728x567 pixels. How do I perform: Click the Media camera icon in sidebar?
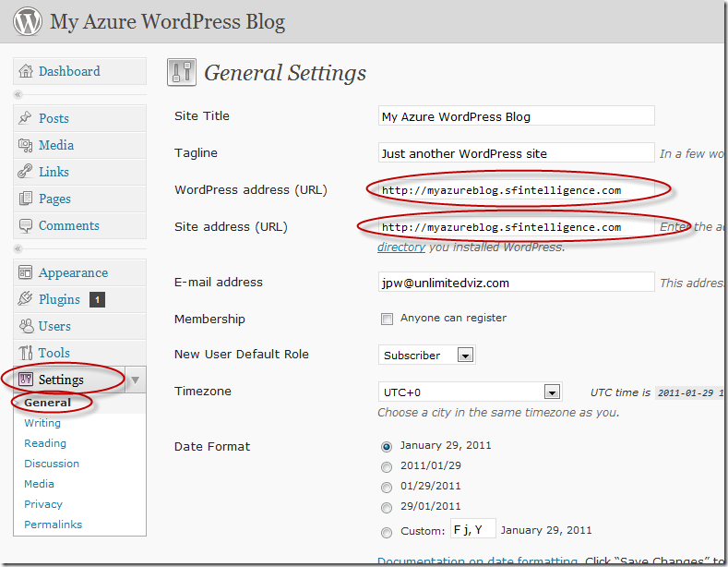[x=25, y=145]
